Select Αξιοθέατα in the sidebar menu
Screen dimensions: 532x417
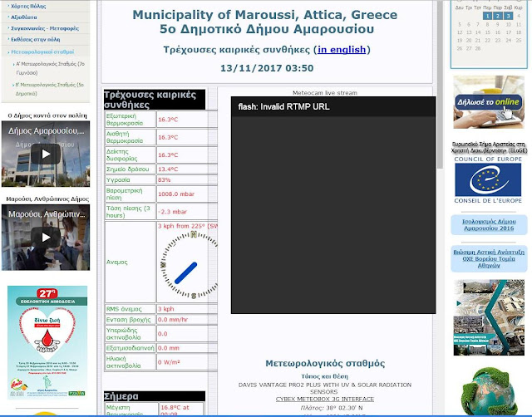pos(24,17)
